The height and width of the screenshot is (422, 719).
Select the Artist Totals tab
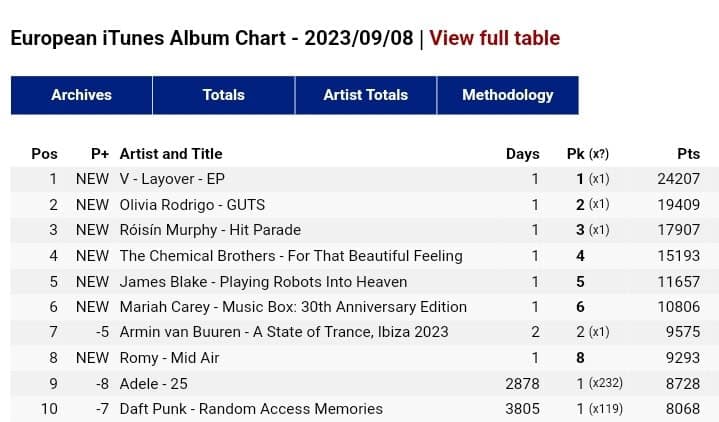(x=365, y=95)
